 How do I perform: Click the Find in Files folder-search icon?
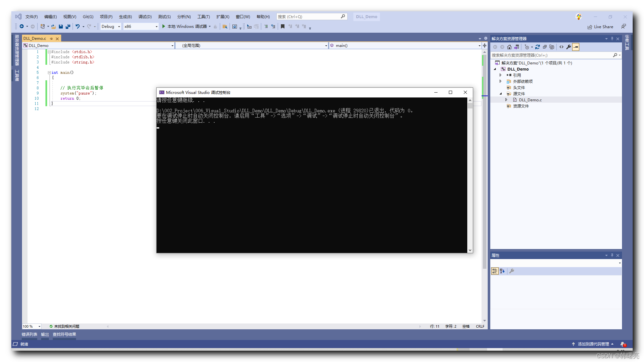(x=225, y=27)
